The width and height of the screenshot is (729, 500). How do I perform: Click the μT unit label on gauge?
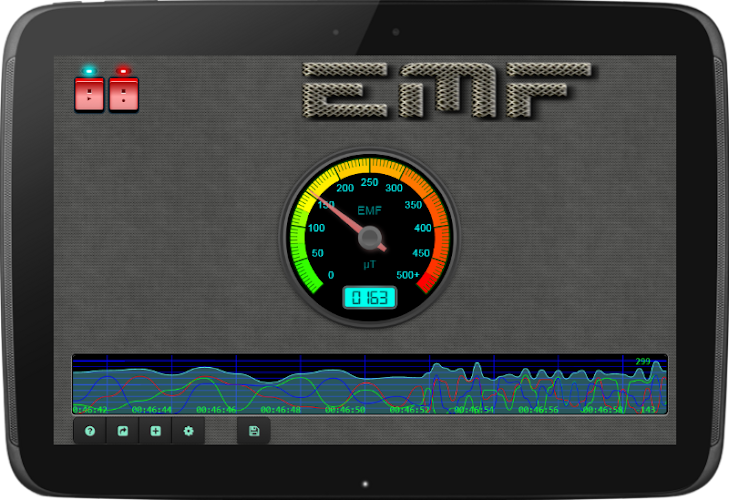click(370, 265)
